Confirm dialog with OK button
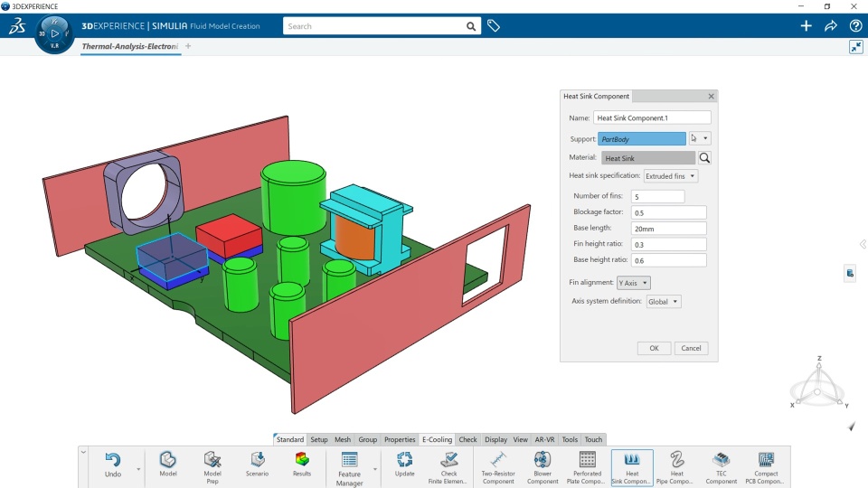868x488 pixels. tap(654, 348)
